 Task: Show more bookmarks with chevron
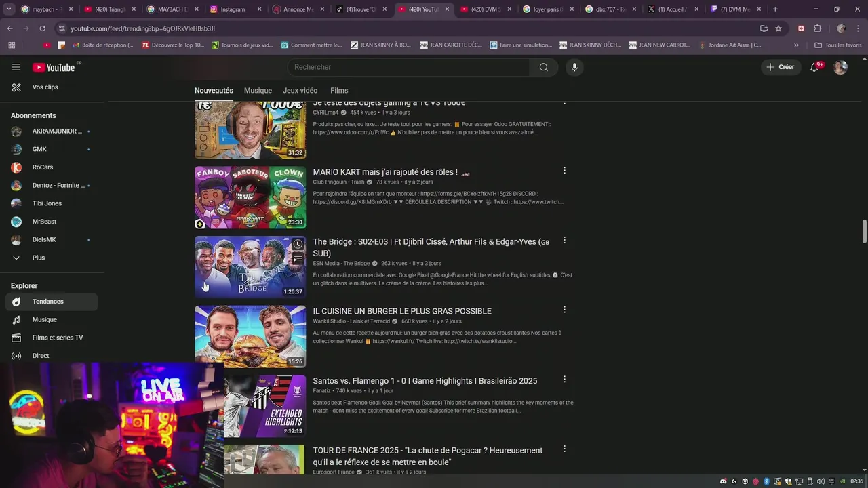(x=796, y=45)
